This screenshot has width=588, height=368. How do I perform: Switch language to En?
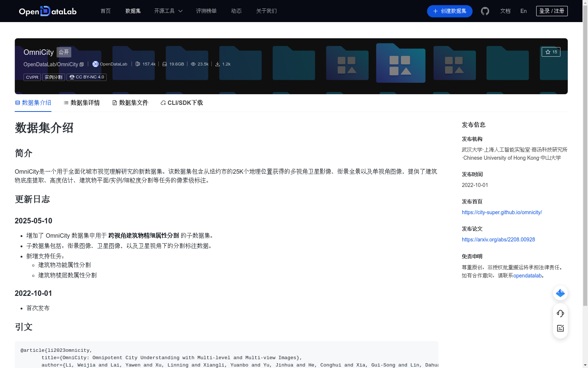tap(523, 11)
